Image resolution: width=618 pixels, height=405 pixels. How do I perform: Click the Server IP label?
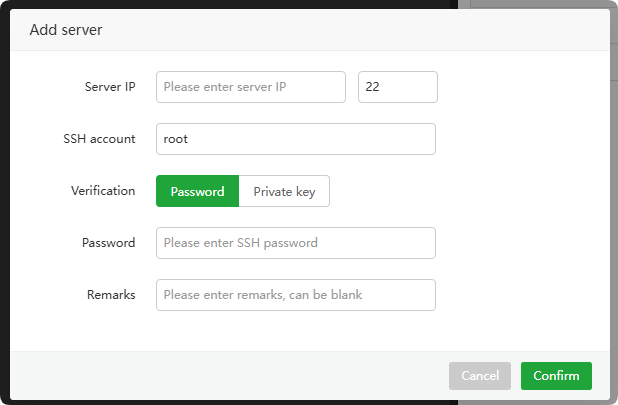click(x=110, y=87)
